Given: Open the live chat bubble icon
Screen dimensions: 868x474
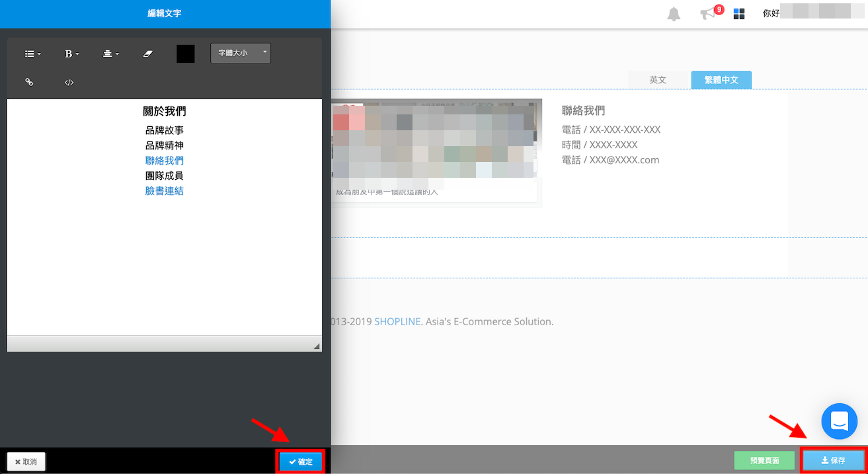Looking at the screenshot, I should coord(839,421).
